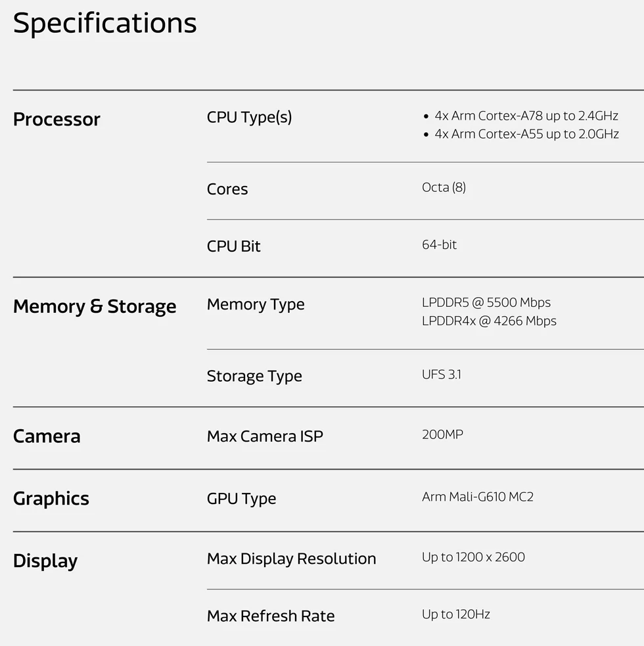Select the Arm Mali-G610 MC2 text
644x646 pixels.
pos(477,497)
